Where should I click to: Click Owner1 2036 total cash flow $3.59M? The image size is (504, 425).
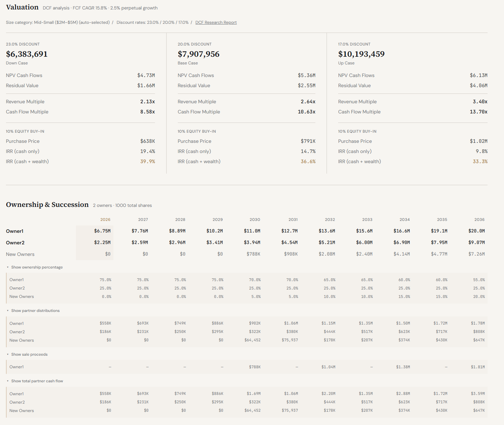point(478,393)
